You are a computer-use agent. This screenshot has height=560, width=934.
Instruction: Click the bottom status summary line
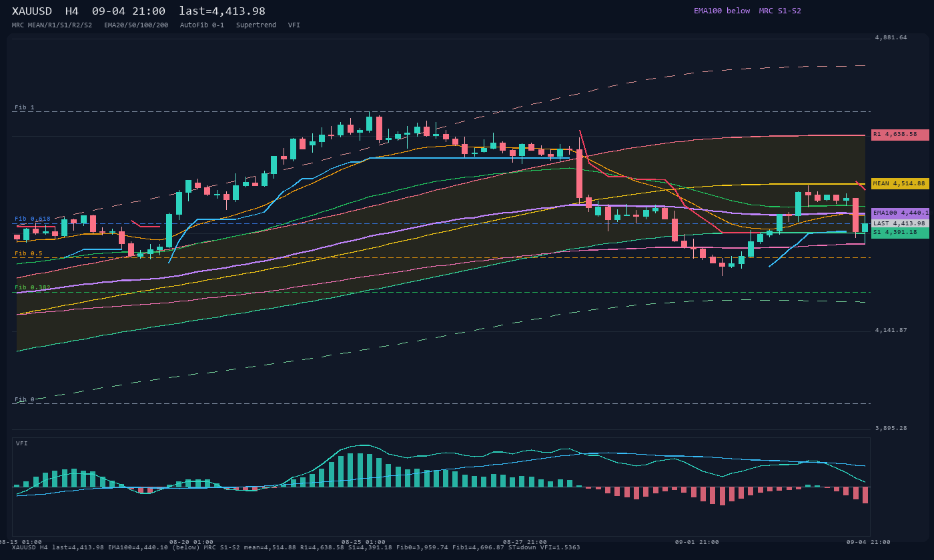tap(296, 547)
